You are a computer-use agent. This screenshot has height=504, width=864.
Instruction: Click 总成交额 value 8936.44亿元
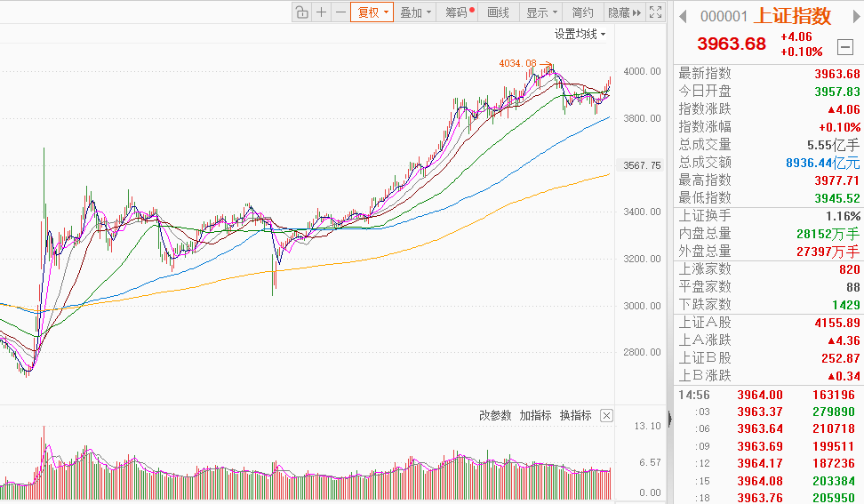click(823, 163)
